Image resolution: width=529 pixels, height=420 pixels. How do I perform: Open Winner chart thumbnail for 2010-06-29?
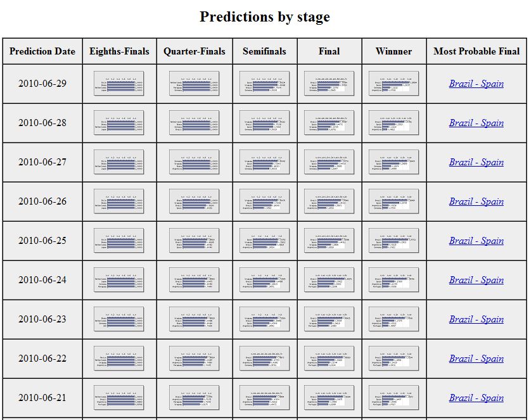click(393, 84)
